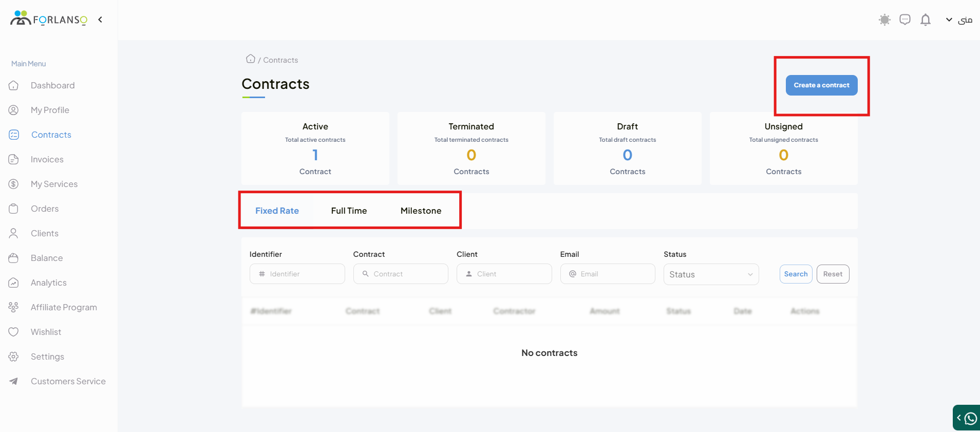980x432 pixels.
Task: Collapse the sidebar with the chevron
Action: tap(100, 20)
